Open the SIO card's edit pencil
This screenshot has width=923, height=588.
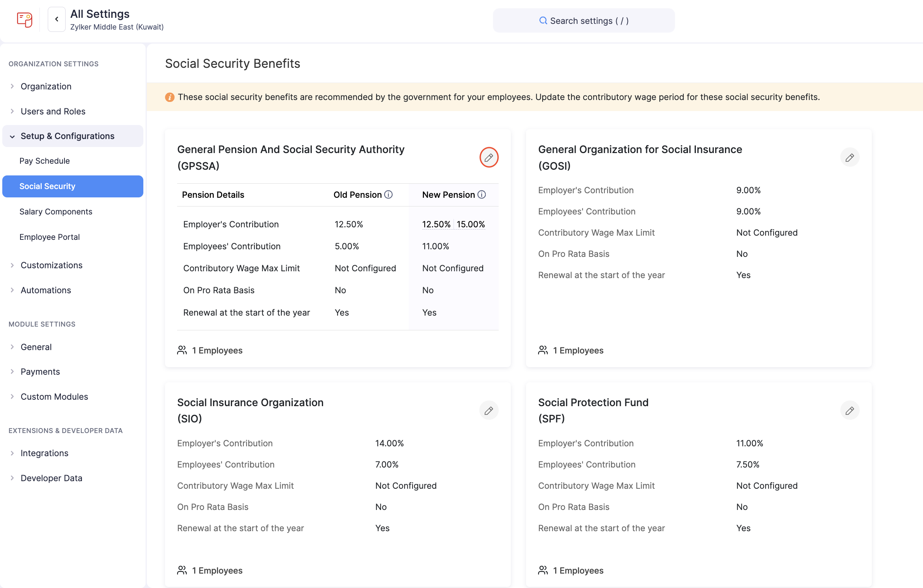(x=489, y=411)
